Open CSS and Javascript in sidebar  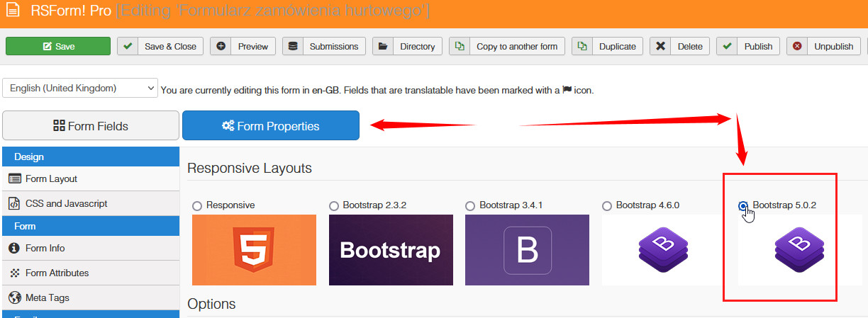(x=66, y=203)
